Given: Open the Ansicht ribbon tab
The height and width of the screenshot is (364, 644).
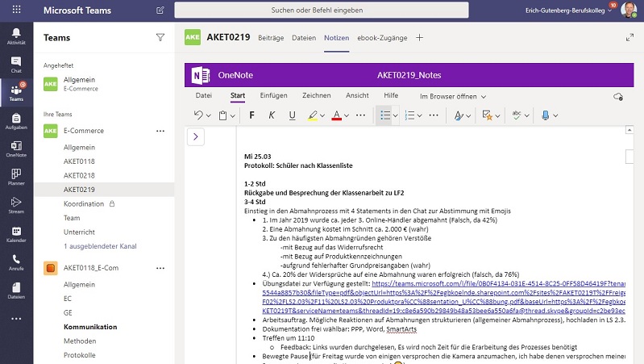Looking at the screenshot, I should (x=357, y=95).
